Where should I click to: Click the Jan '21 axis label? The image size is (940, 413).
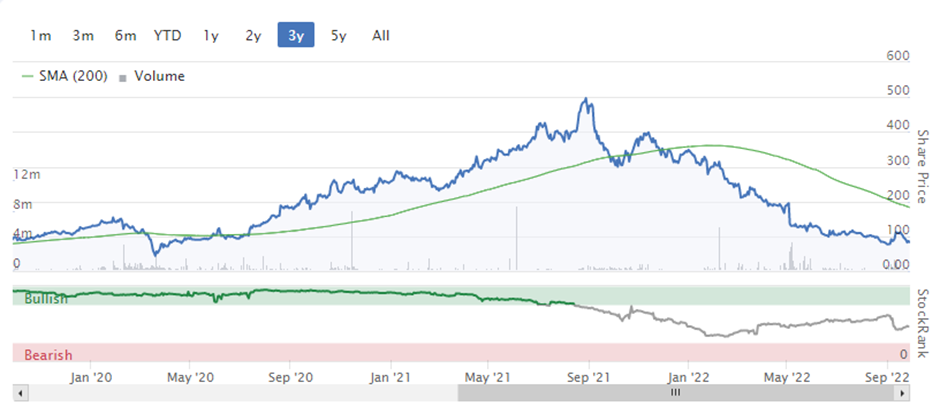[391, 377]
